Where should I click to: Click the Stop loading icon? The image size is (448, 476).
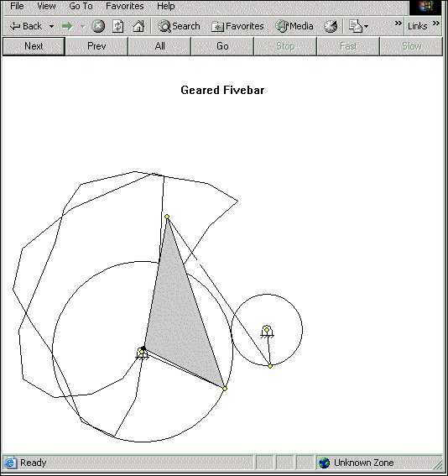pyautogui.click(x=98, y=26)
